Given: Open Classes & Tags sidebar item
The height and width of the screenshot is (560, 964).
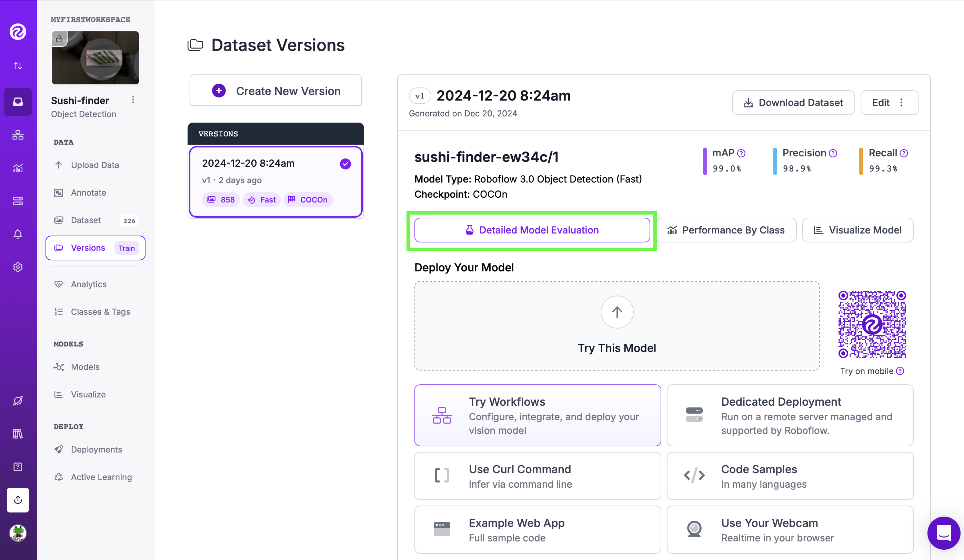Looking at the screenshot, I should 100,312.
